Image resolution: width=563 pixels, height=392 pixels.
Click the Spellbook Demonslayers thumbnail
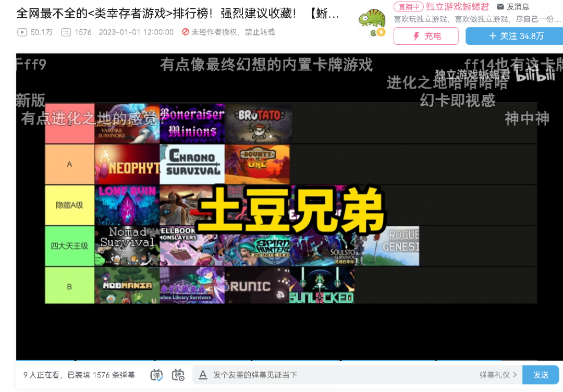point(192,246)
